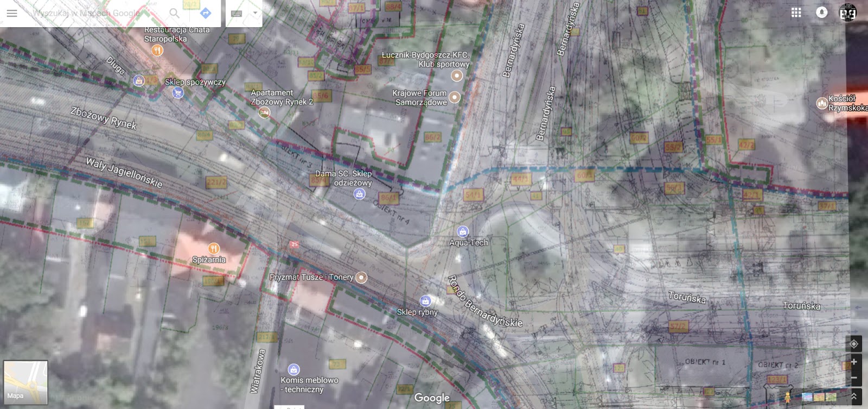Open directions with the blue arrow icon
The image size is (868, 409).
tap(206, 13)
